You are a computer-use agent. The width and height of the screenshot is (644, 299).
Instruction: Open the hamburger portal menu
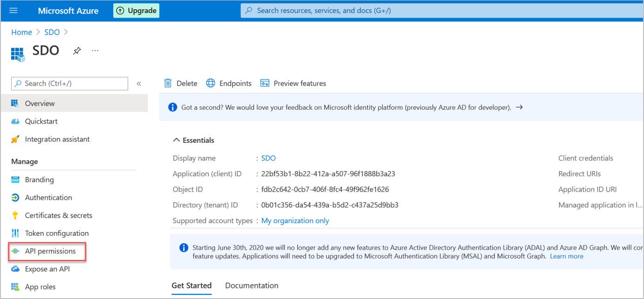13,11
